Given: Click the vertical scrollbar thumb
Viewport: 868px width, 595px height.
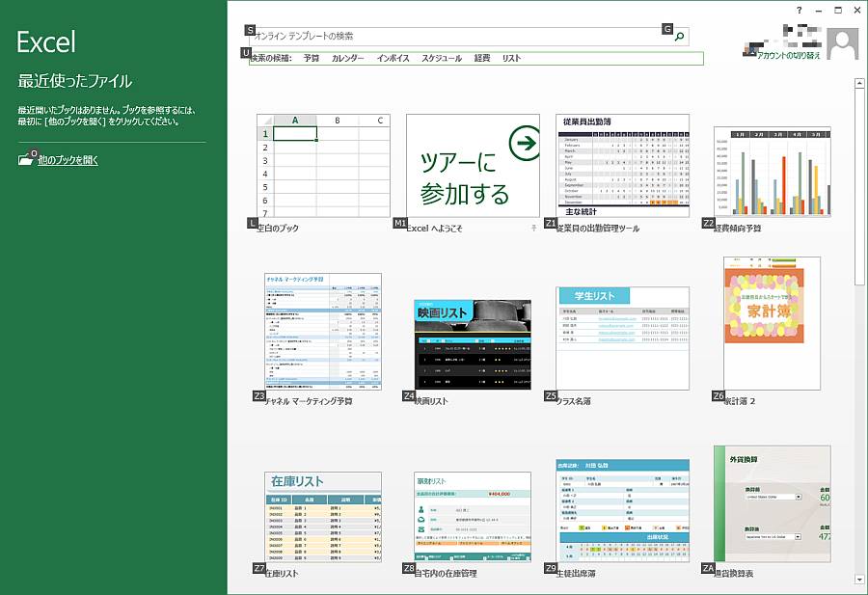Looking at the screenshot, I should (x=859, y=188).
